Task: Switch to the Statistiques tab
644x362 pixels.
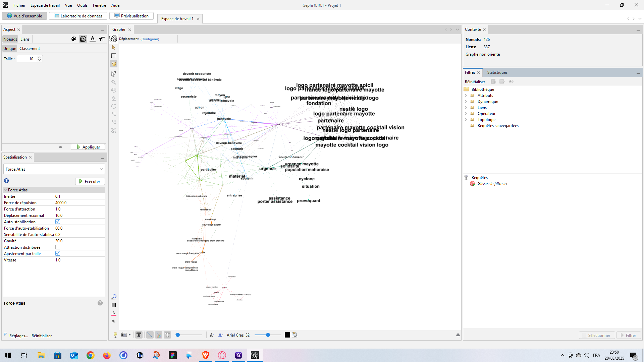Action: coord(497,72)
